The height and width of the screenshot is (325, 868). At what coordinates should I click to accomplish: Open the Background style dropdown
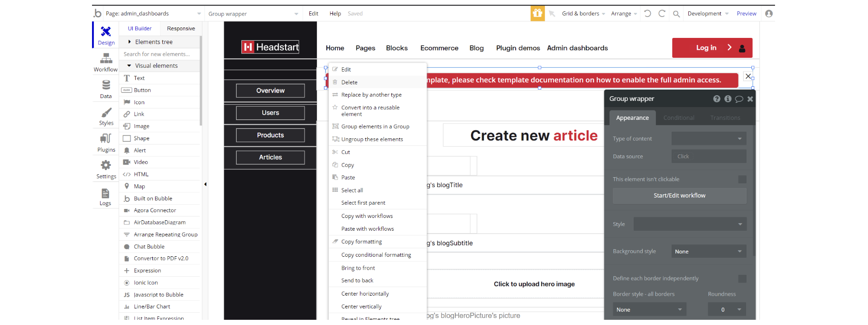pyautogui.click(x=709, y=252)
